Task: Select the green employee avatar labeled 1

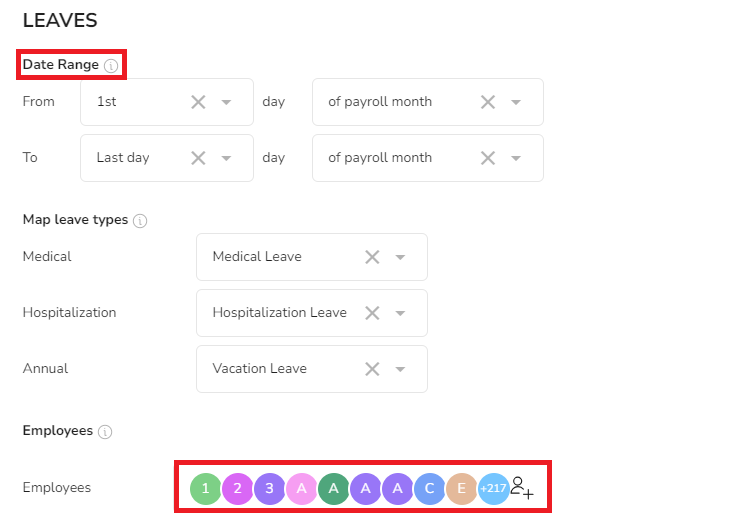Action: [x=205, y=489]
